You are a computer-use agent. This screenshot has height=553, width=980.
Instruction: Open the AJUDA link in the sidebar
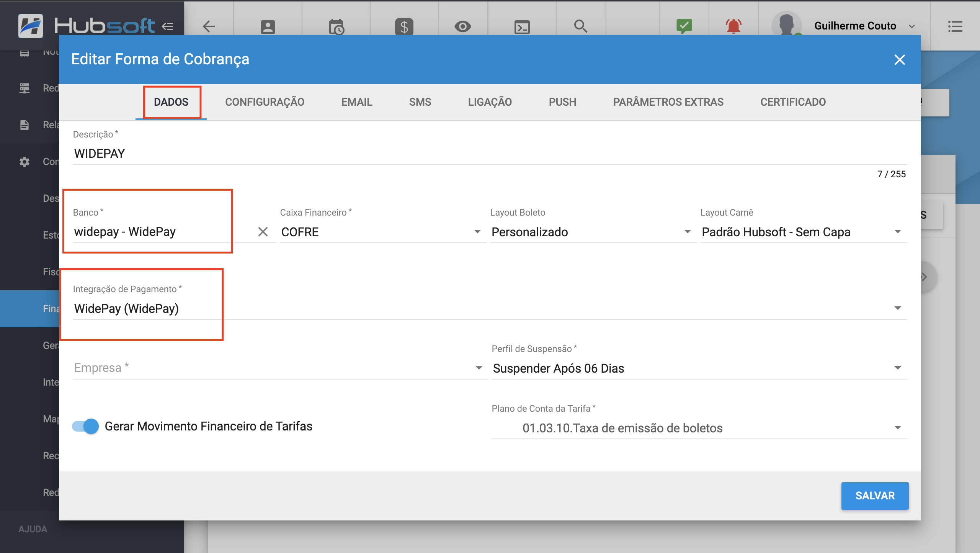click(33, 529)
